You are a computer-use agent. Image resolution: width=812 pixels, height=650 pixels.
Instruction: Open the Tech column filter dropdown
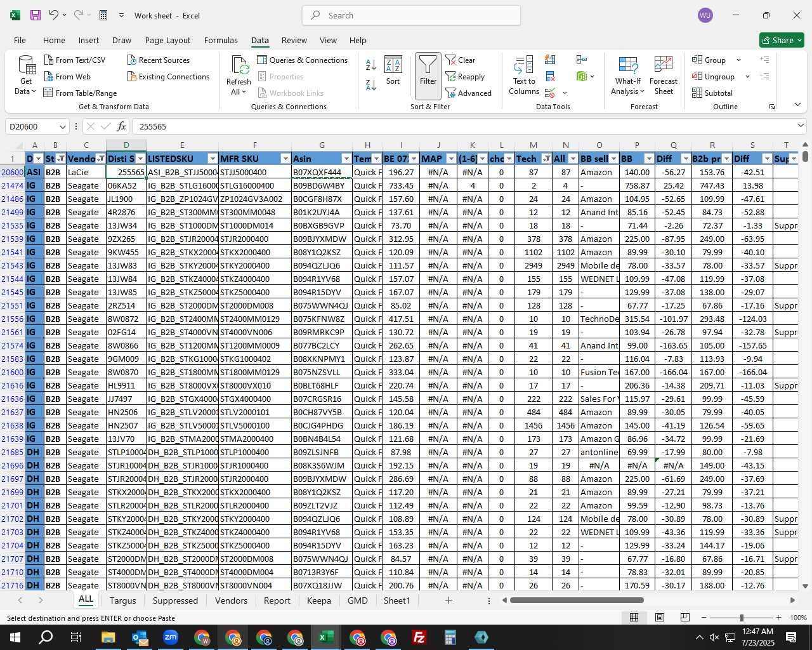point(546,159)
